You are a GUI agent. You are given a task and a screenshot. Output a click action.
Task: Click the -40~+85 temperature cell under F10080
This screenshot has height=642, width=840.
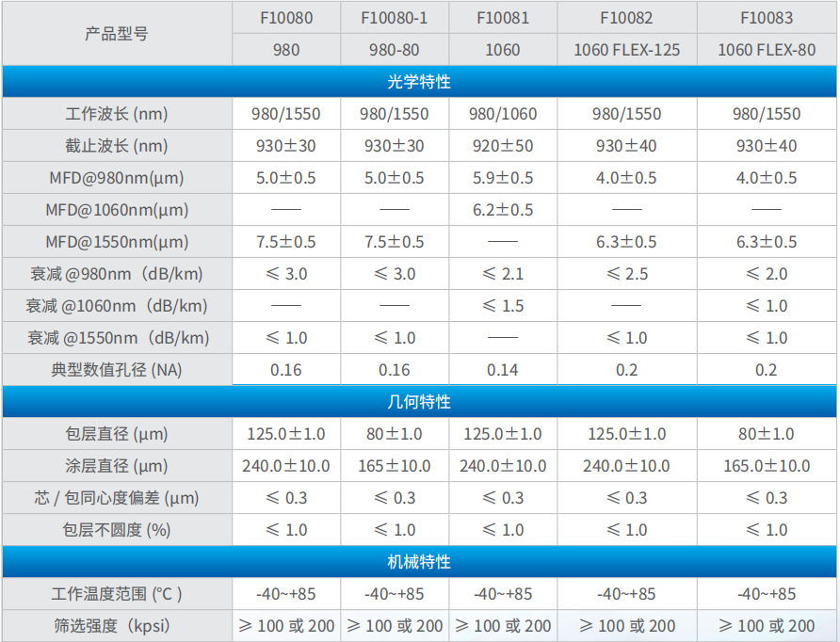285,593
